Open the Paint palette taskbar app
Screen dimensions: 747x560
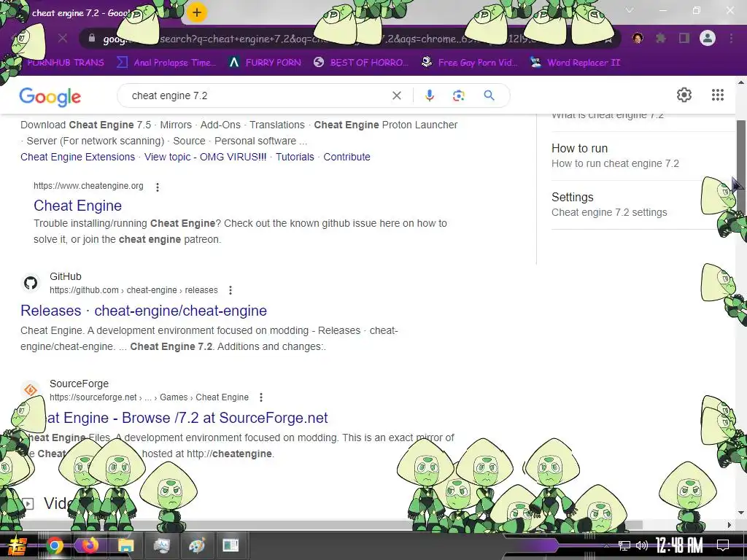(x=196, y=545)
